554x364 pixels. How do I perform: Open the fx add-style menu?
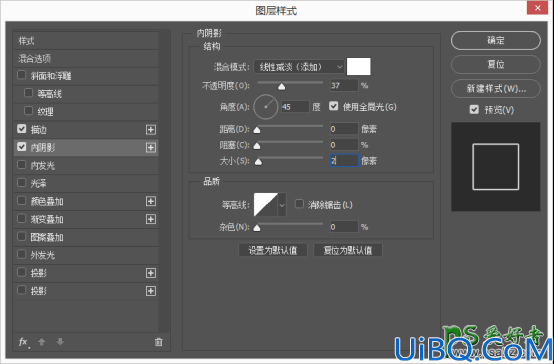click(23, 342)
